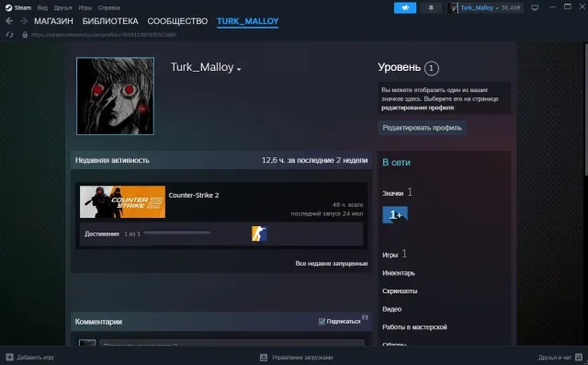
Task: Click the Counter-Strike achievement icon
Action: point(259,234)
